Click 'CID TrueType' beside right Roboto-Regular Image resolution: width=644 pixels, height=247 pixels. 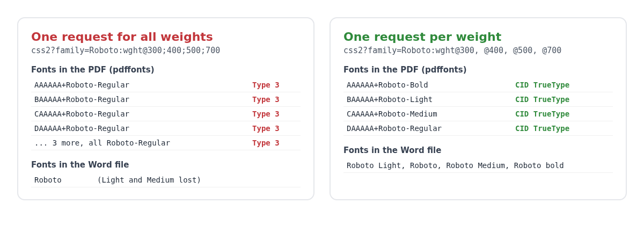[x=542, y=128]
